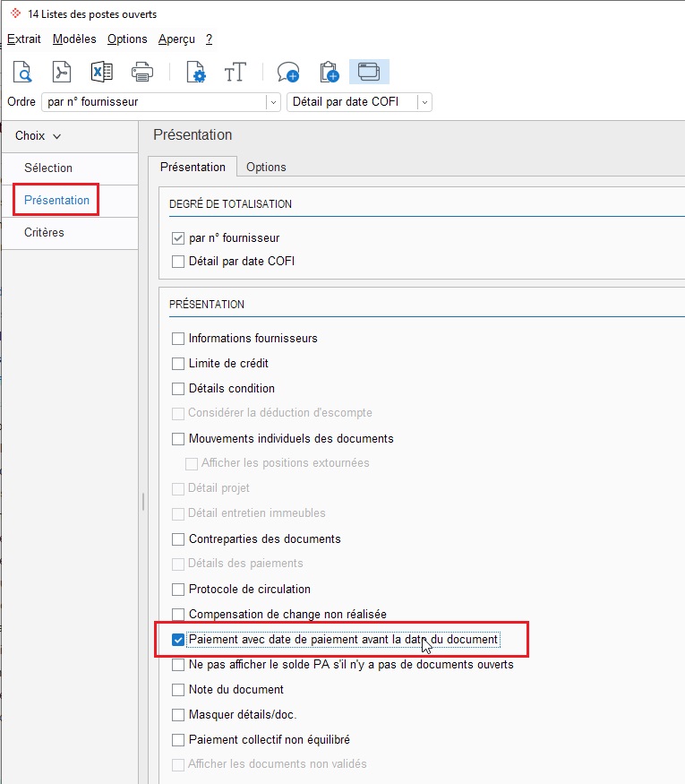Toggle the highlighted window layout icon
Screen dimensions: 685x784
(369, 72)
